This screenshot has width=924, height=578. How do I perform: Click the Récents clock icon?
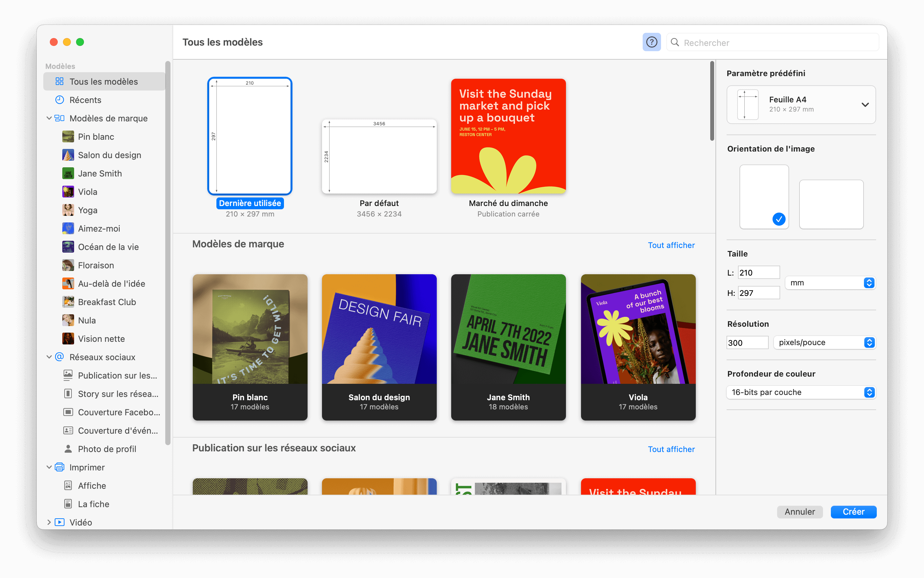59,100
